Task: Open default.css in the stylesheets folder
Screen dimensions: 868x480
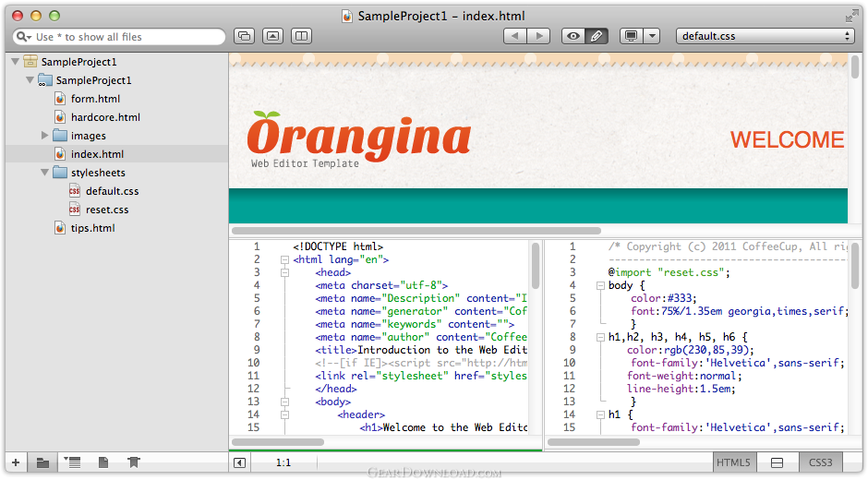Action: click(112, 191)
